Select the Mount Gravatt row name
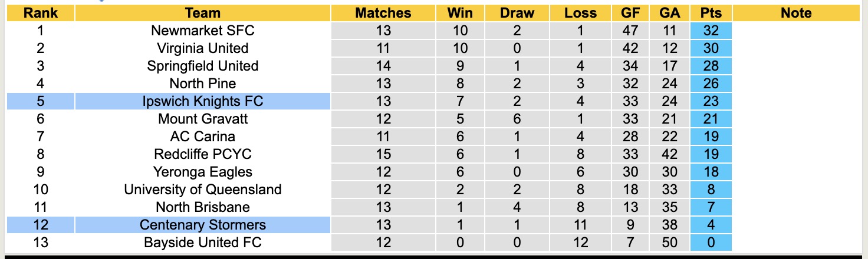This screenshot has height=259, width=868. [202, 119]
